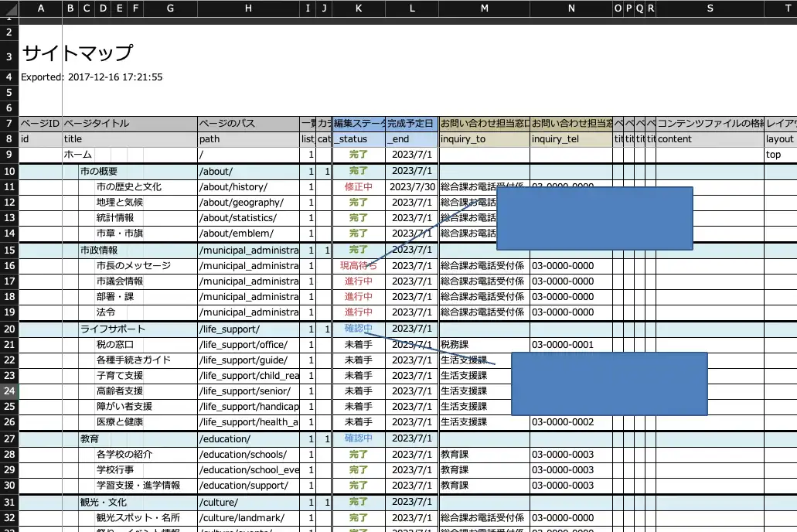Select row header 24
Image resolution: width=797 pixels, height=532 pixels.
(8, 390)
